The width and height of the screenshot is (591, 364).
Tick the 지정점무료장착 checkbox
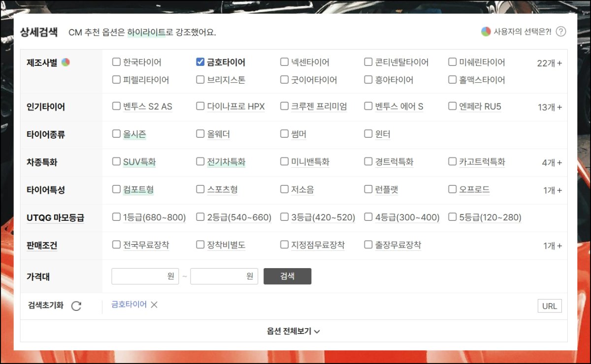point(284,244)
